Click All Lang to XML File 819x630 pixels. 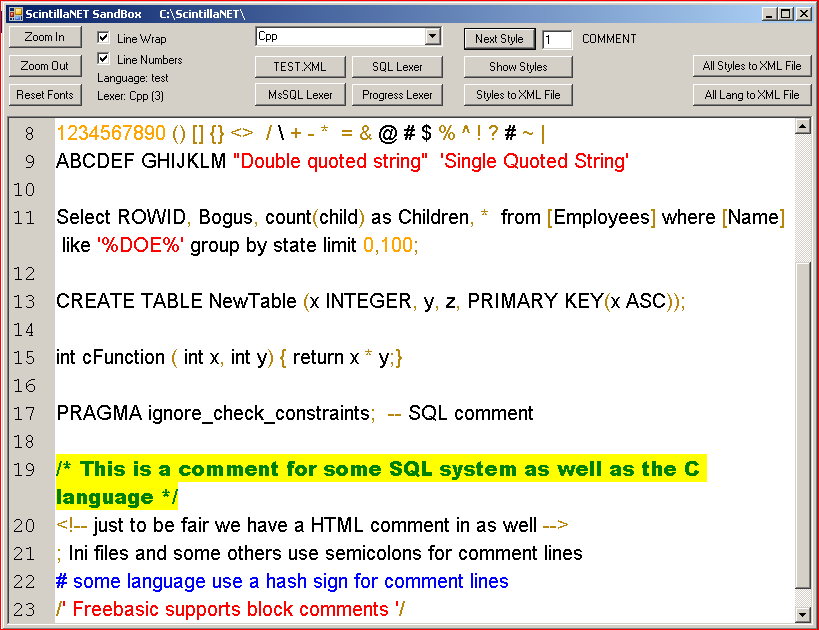752,95
